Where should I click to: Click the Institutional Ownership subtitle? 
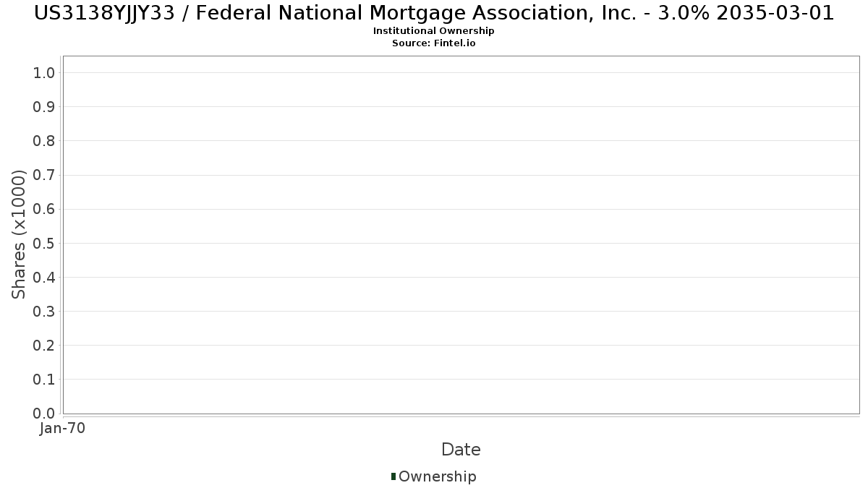pyautogui.click(x=434, y=31)
